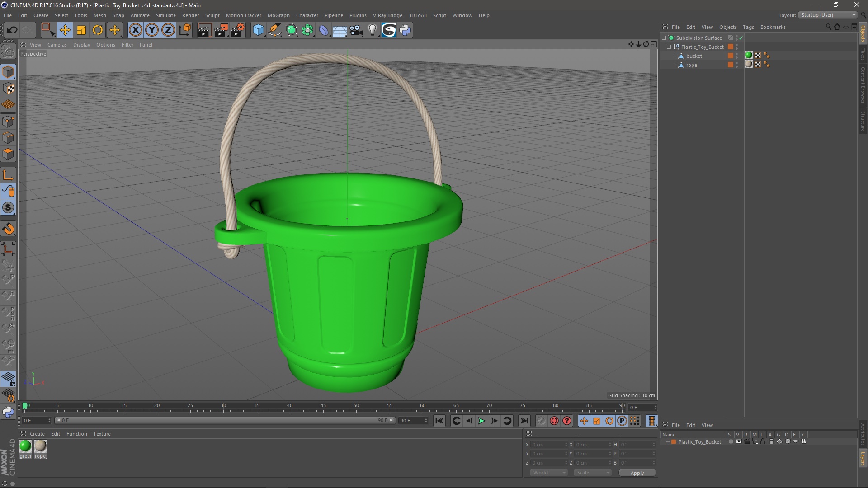Open the Mesh menu
This screenshot has width=868, height=488.
pos(99,15)
